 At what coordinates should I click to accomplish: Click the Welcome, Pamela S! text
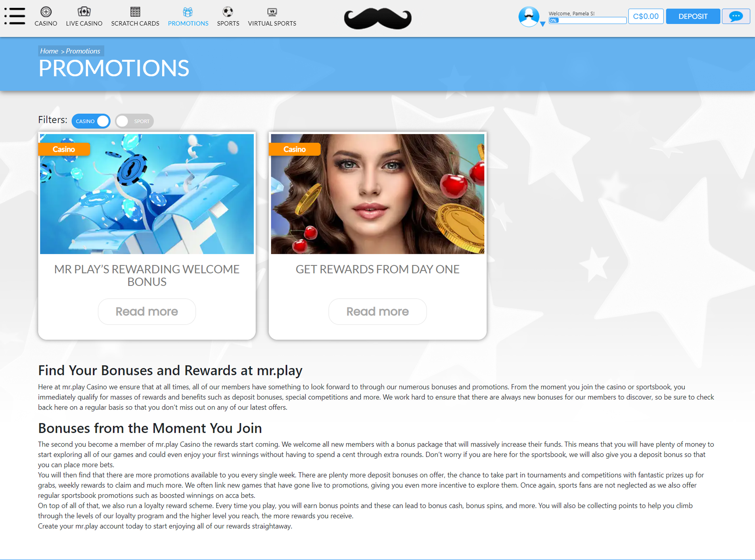[572, 14]
